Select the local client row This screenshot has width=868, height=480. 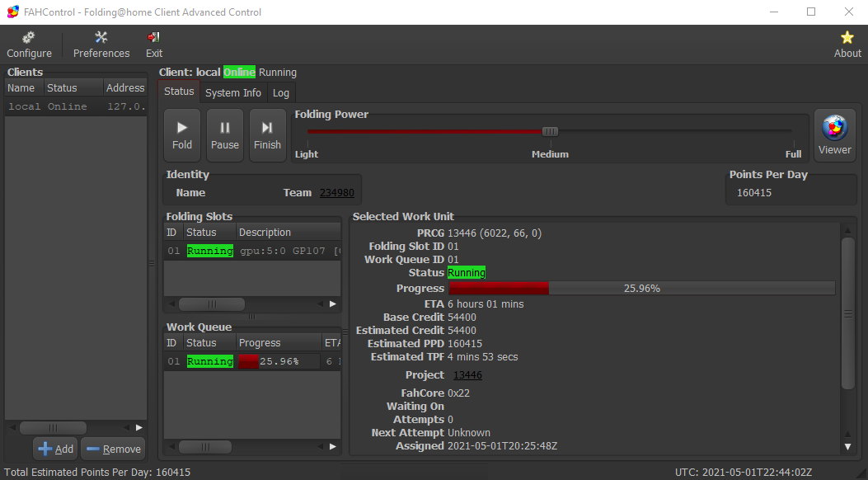[74, 106]
